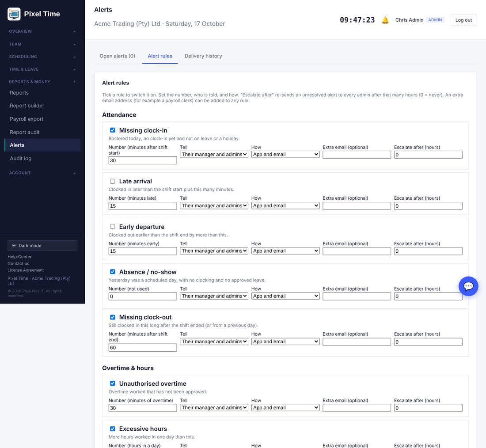Toggle Dark mode in the sidebar

[x=42, y=246]
